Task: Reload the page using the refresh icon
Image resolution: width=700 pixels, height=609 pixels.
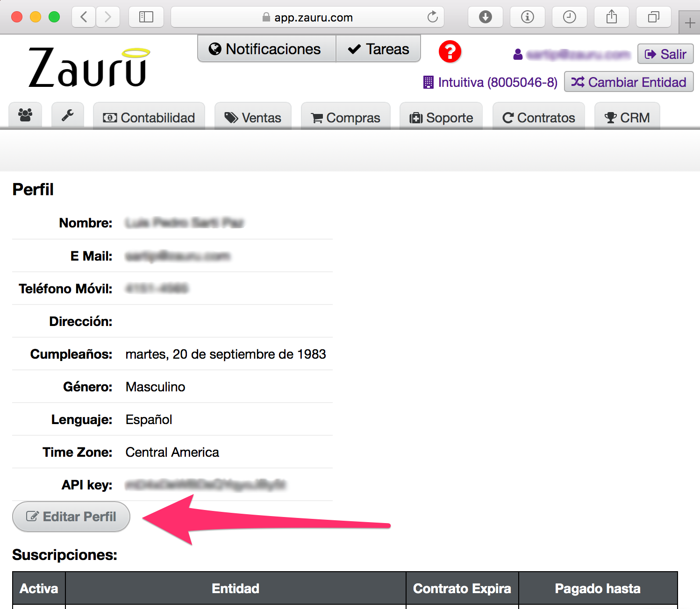Action: pyautogui.click(x=433, y=17)
